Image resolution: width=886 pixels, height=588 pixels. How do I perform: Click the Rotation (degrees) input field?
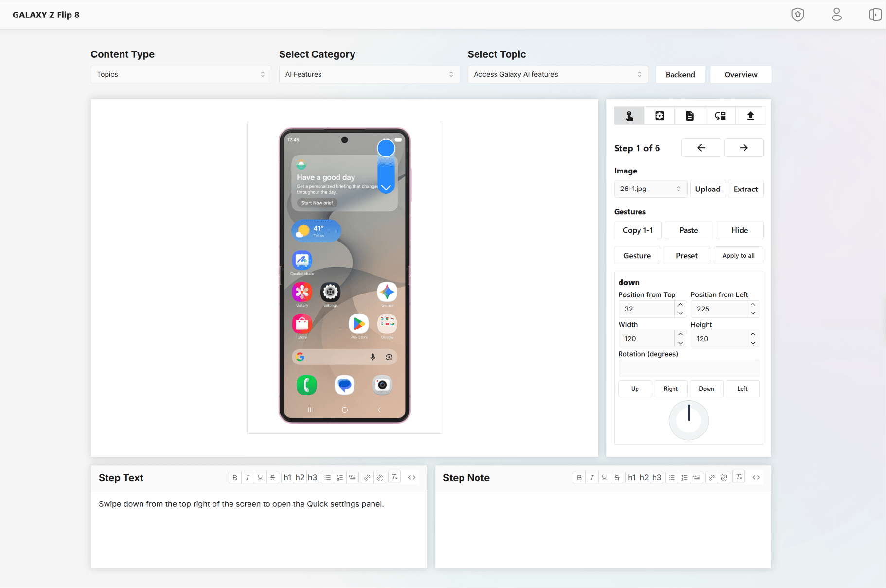click(x=689, y=368)
